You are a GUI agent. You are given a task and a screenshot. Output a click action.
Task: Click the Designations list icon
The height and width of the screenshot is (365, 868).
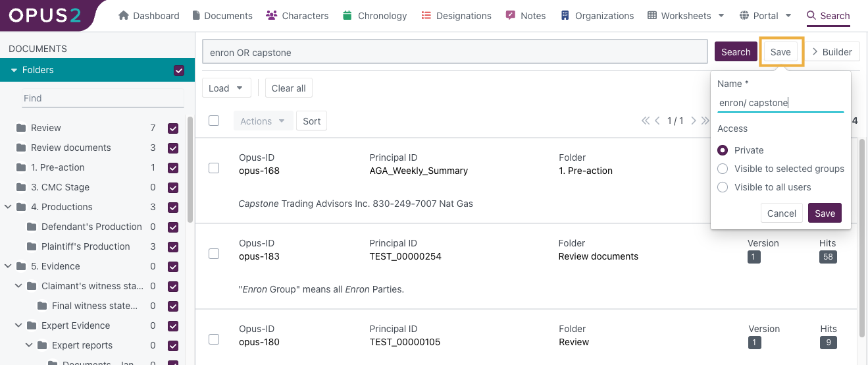(x=426, y=15)
